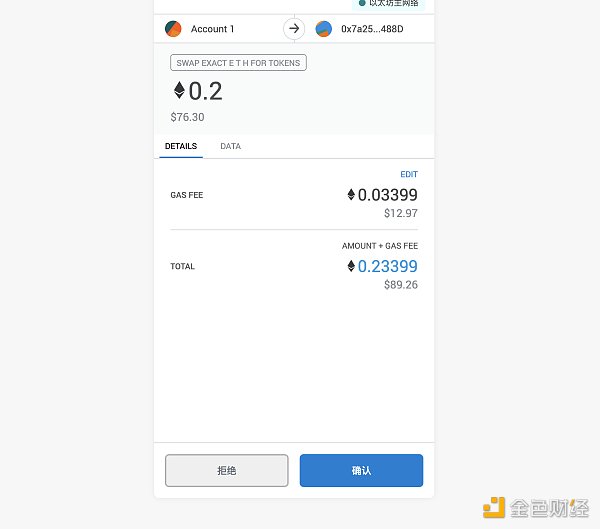Confirm the transaction with 确认 button

coord(361,470)
